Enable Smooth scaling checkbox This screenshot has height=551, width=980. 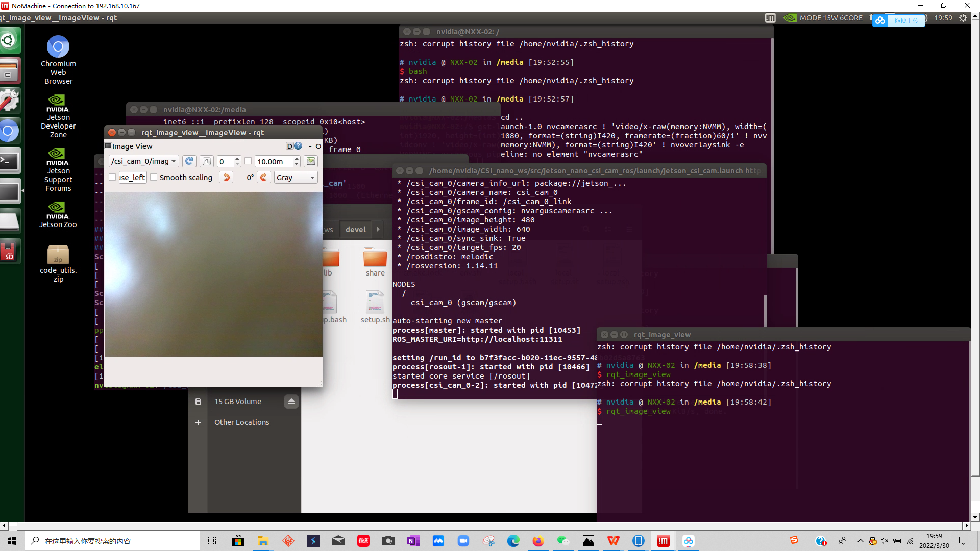tap(154, 177)
